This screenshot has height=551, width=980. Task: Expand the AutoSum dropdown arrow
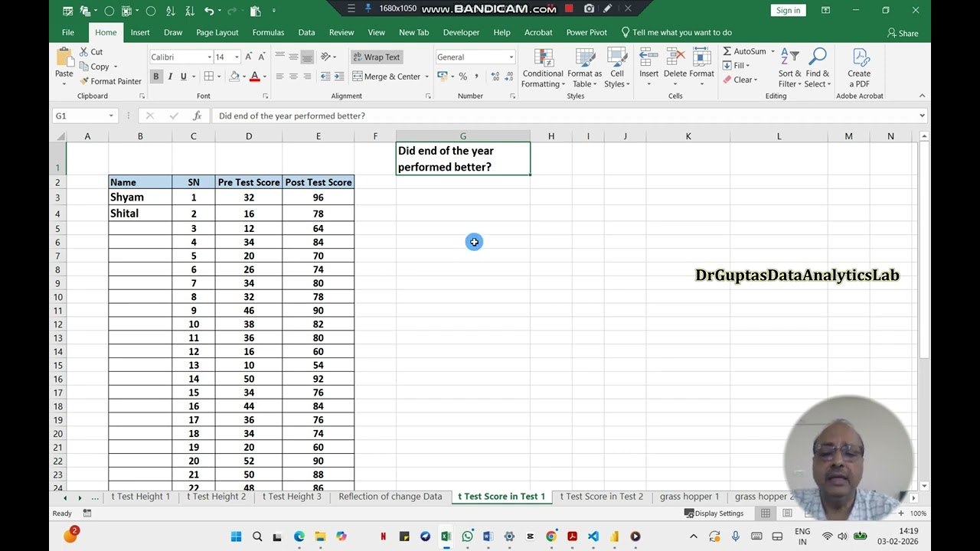click(x=773, y=51)
